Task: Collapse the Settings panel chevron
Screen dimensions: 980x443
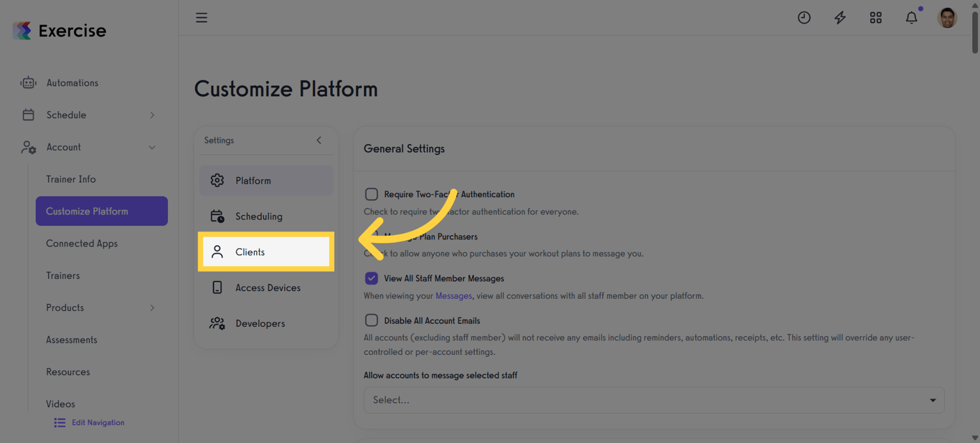Action: 319,140
